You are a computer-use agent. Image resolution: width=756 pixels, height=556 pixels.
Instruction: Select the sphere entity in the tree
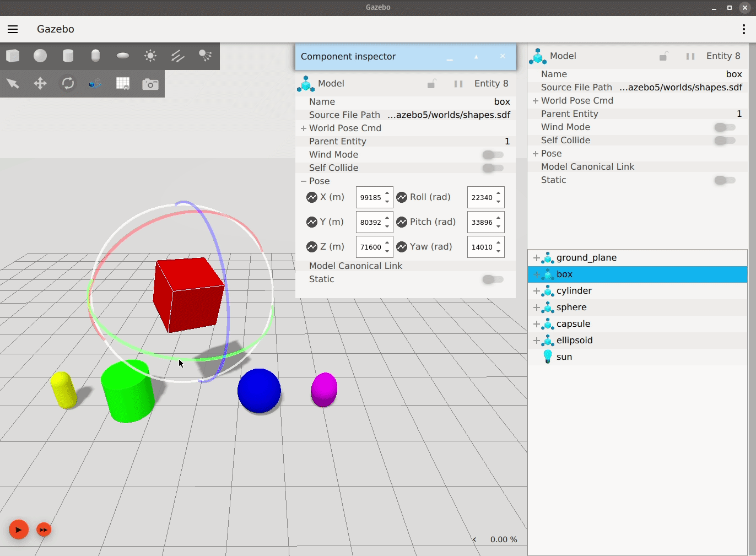571,307
